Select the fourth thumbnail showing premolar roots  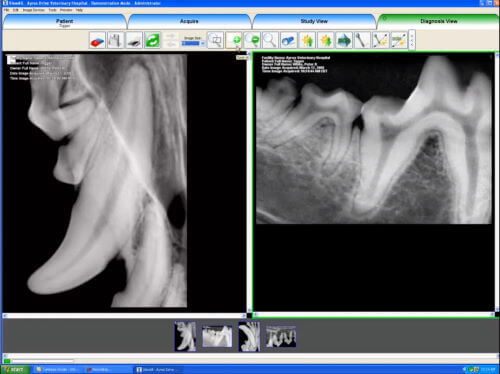tap(281, 336)
